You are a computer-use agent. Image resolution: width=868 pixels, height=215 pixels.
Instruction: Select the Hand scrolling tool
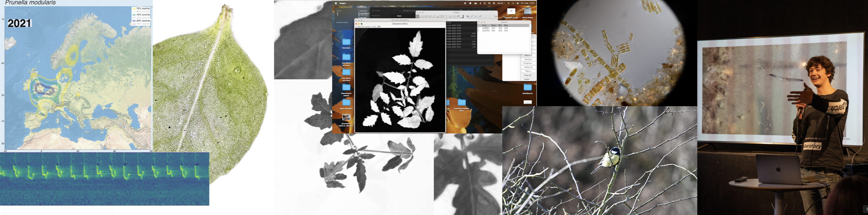[458, 17]
